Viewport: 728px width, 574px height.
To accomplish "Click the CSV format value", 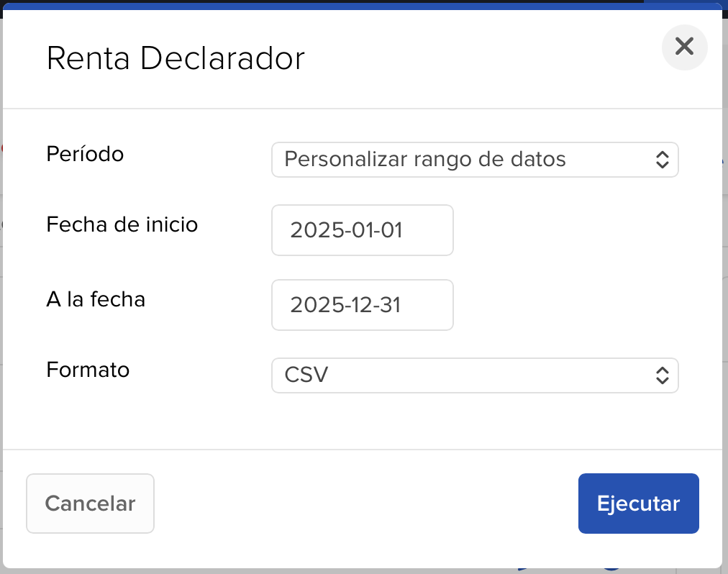I will pyautogui.click(x=306, y=375).
